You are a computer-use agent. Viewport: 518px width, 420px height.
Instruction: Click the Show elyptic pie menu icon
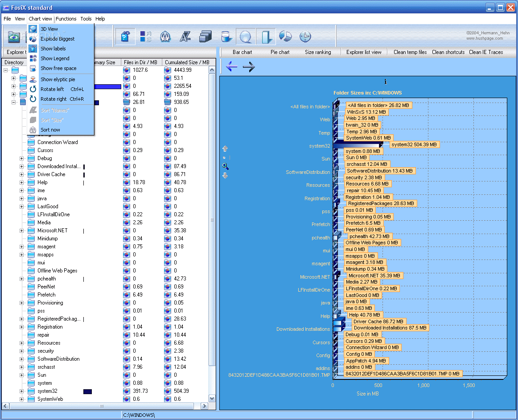click(x=33, y=79)
